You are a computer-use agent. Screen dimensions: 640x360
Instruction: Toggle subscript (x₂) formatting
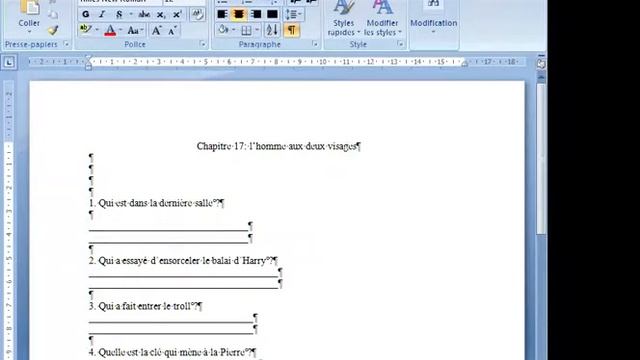pos(161,15)
